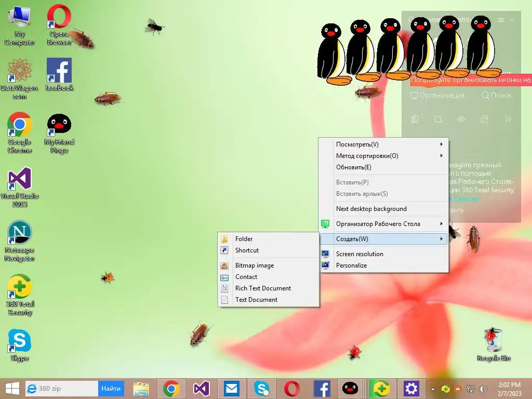532x399 pixels.
Task: Open the Mail app on the taskbar
Action: click(x=232, y=389)
